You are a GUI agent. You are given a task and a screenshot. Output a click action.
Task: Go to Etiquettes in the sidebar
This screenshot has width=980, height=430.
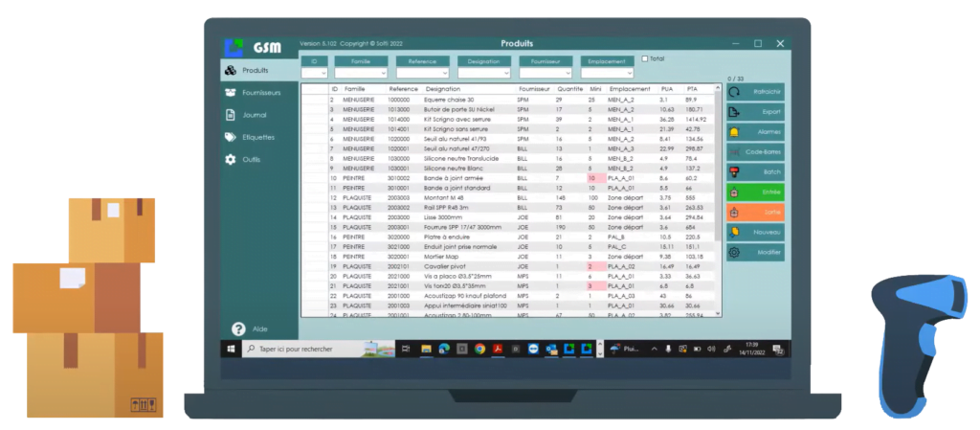(x=257, y=137)
